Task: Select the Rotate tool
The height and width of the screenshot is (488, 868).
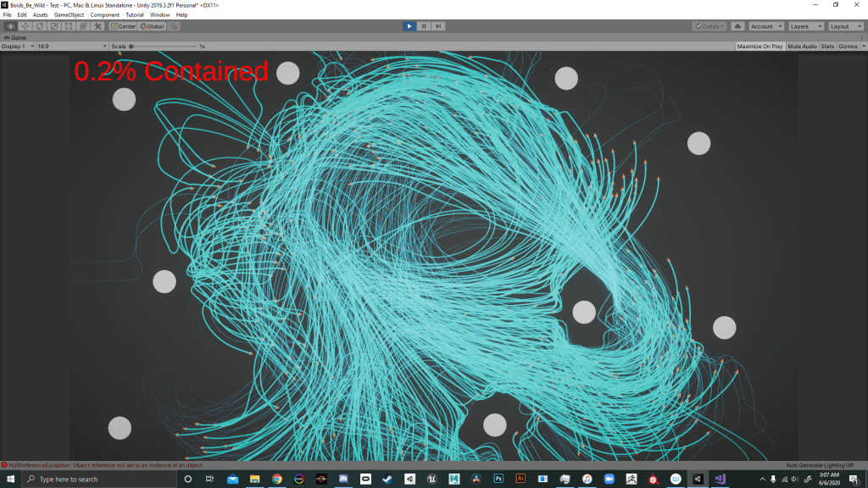Action: [39, 26]
